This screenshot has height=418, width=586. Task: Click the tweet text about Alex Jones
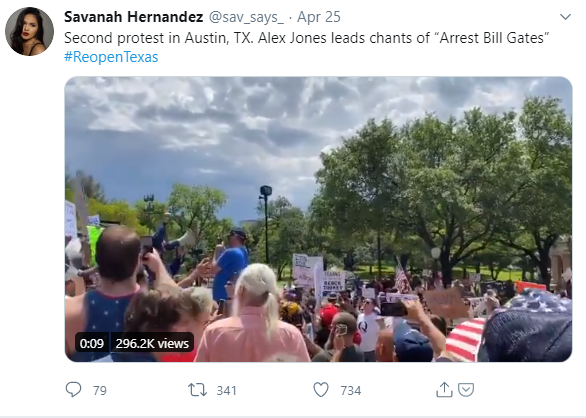click(306, 38)
